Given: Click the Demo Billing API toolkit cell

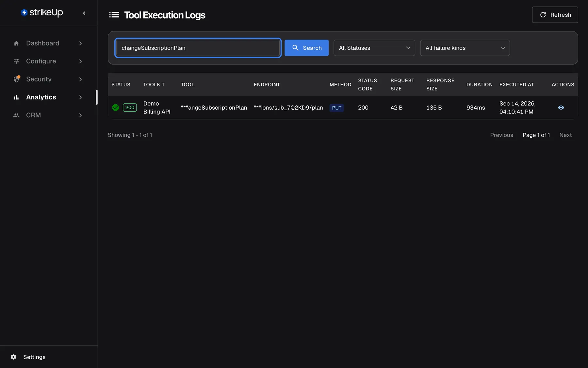Looking at the screenshot, I should (x=157, y=108).
